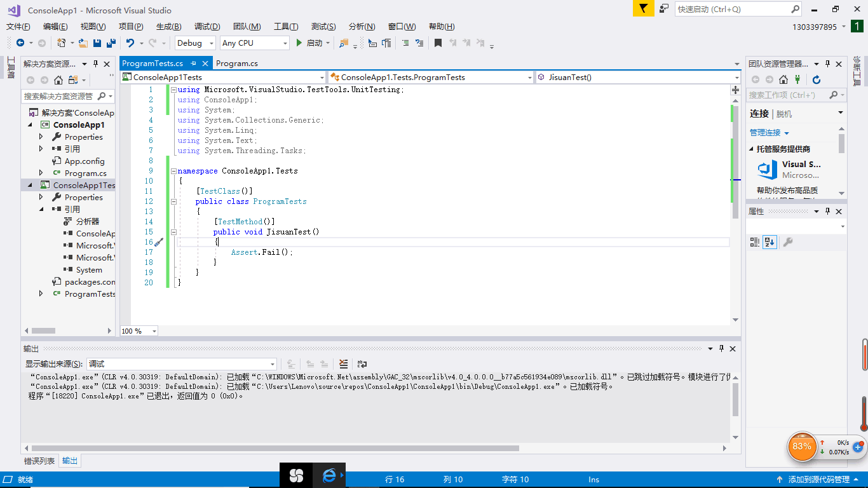Click 添加到源代码管理 in status bar
868x488 pixels.
819,480
